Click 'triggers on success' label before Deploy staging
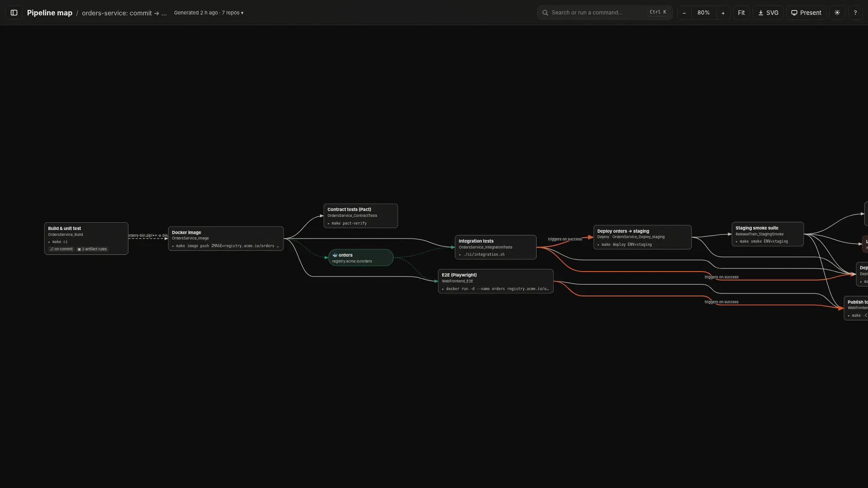The height and width of the screenshot is (488, 868). coord(565,239)
